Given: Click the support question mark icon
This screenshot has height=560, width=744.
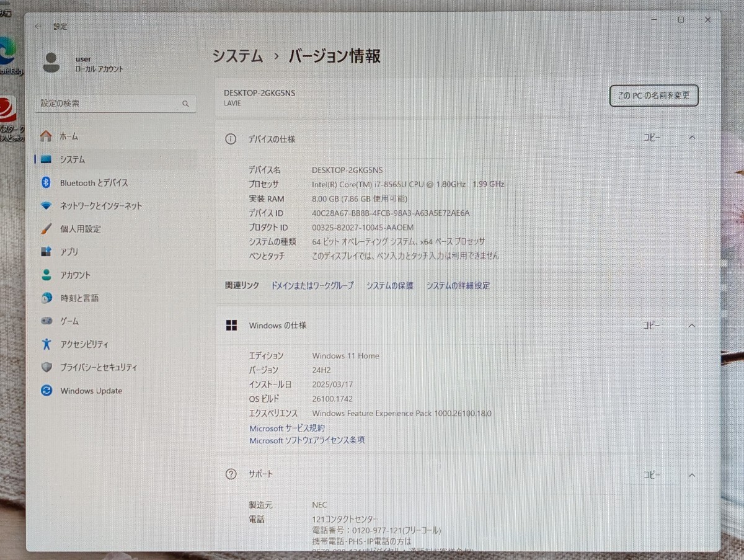Looking at the screenshot, I should 231,474.
